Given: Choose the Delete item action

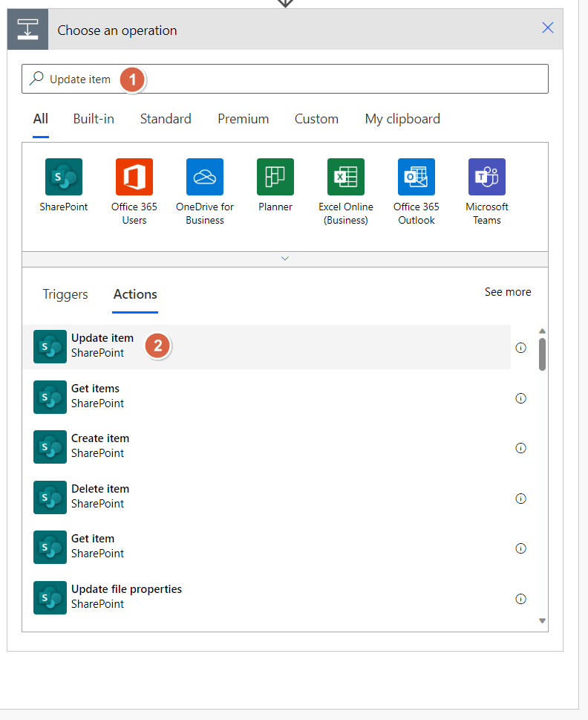Looking at the screenshot, I should click(x=267, y=497).
